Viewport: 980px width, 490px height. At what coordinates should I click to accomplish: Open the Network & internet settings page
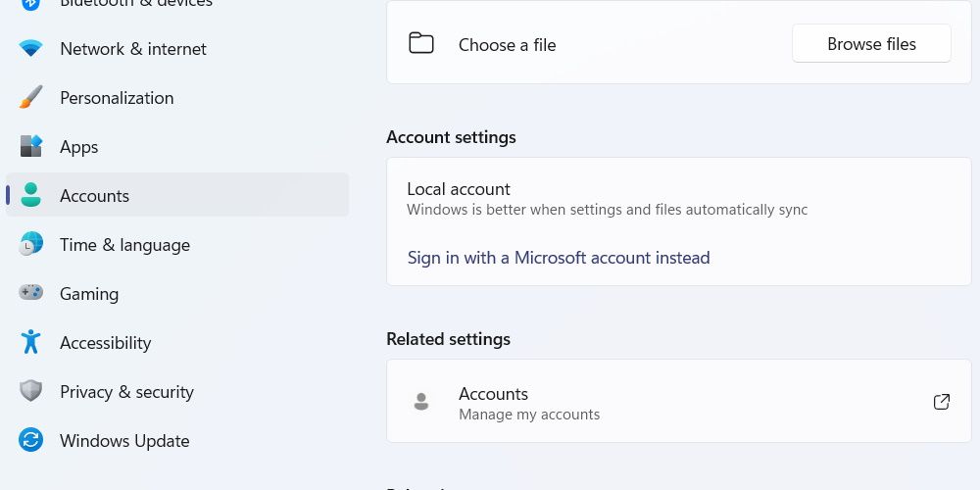pos(133,49)
